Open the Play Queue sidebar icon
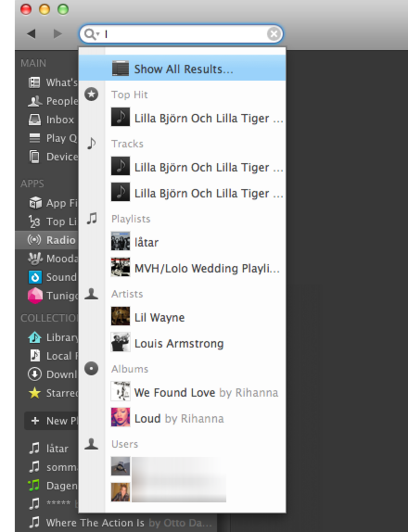The image size is (408, 532). pyautogui.click(x=34, y=138)
